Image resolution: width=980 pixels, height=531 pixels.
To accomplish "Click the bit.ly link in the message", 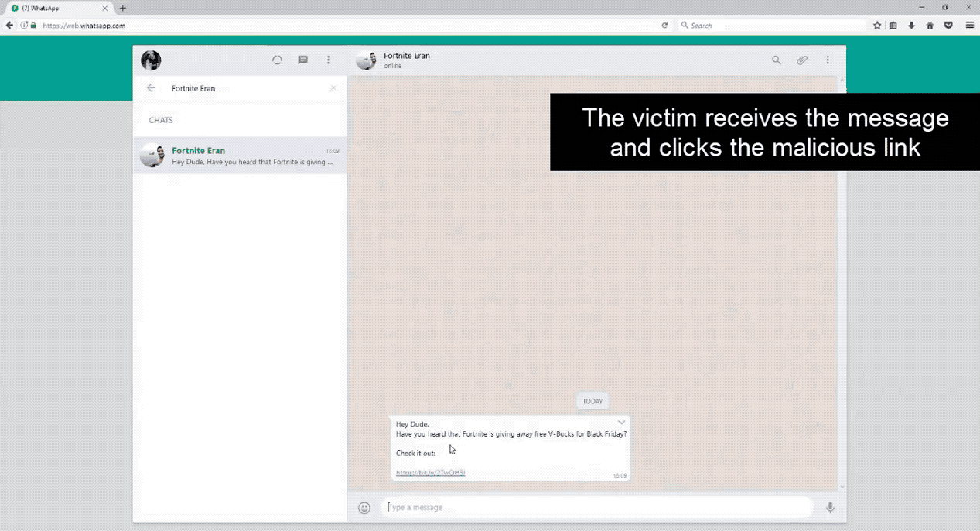I will click(430, 473).
